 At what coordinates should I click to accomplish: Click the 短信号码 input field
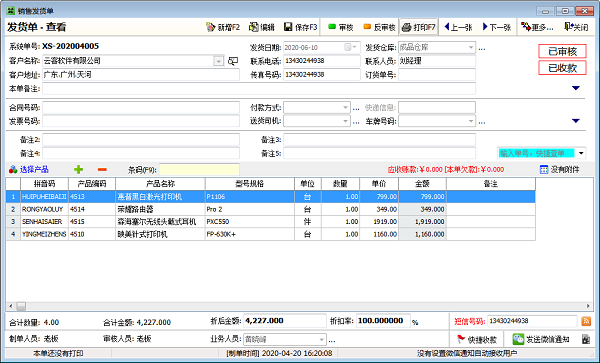532,321
